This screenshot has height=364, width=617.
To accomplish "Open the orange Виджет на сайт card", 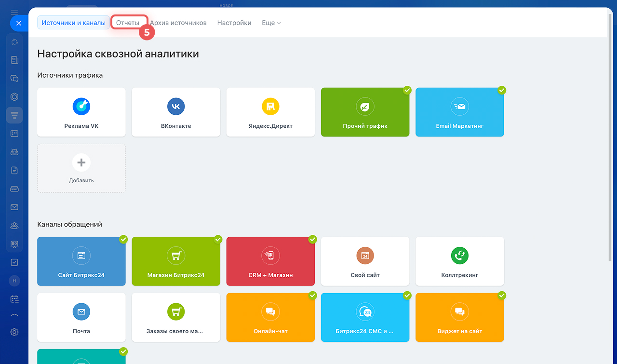I will click(x=459, y=317).
